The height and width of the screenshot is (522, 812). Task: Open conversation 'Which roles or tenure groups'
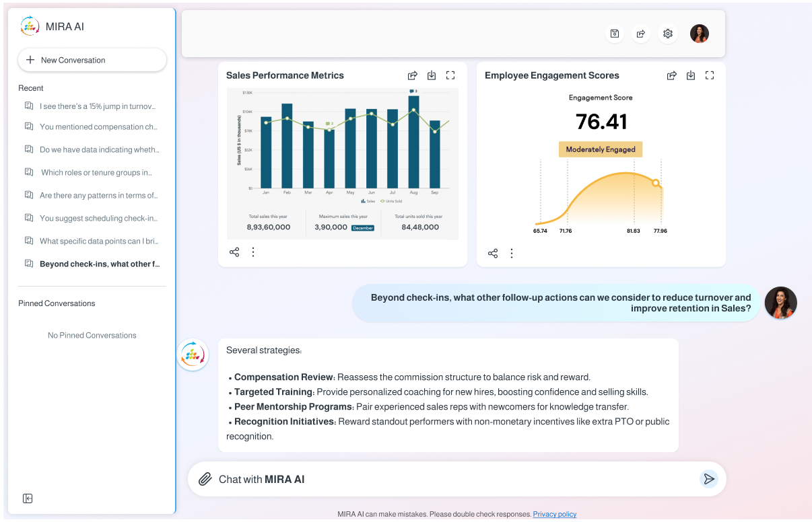point(96,172)
